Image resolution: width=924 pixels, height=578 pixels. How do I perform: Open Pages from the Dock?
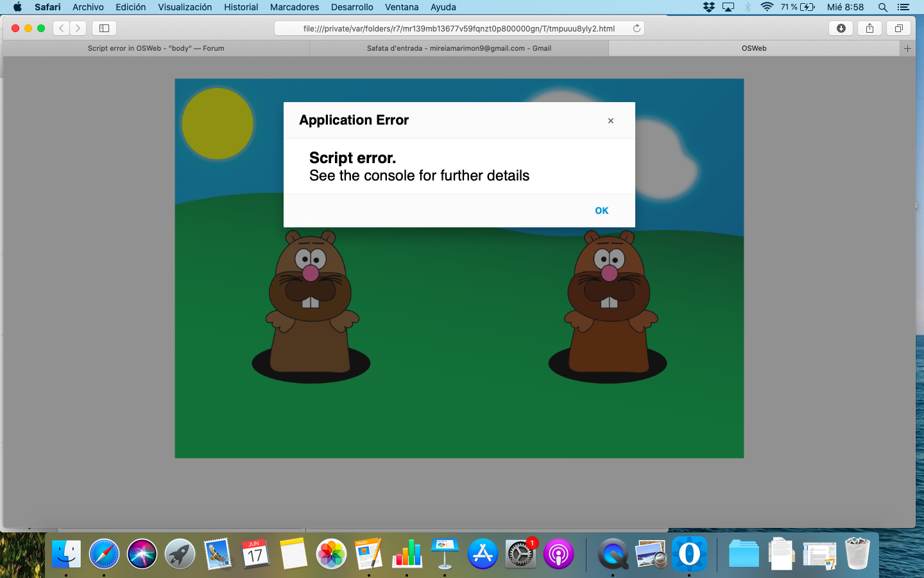point(369,554)
